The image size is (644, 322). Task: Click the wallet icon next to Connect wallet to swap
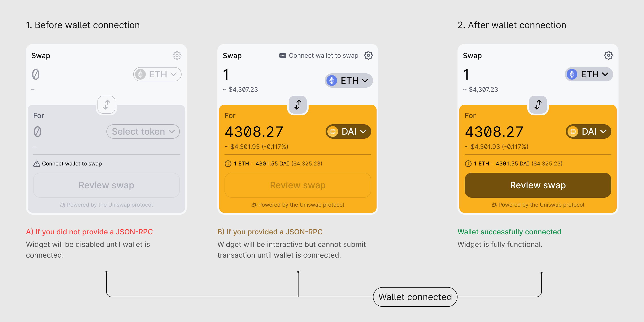point(283,55)
